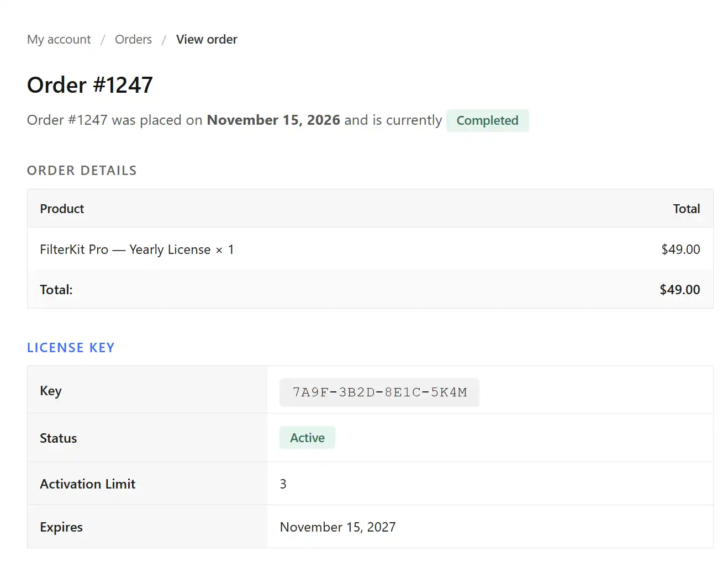Click the LICENSE KEY section heading
Image resolution: width=728 pixels, height=568 pixels.
(x=71, y=347)
